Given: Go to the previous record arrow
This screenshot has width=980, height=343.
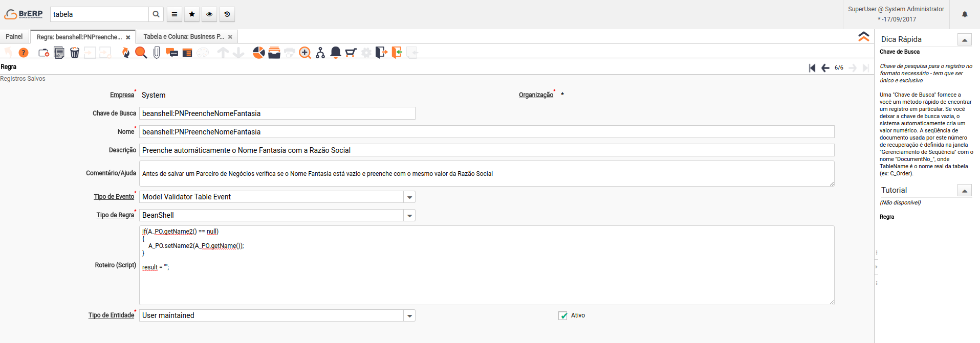Looking at the screenshot, I should 825,68.
